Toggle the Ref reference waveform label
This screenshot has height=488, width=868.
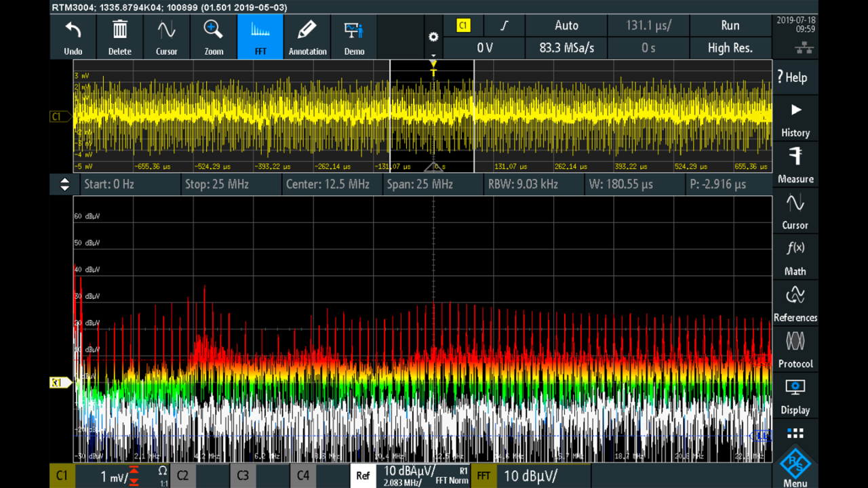[363, 476]
